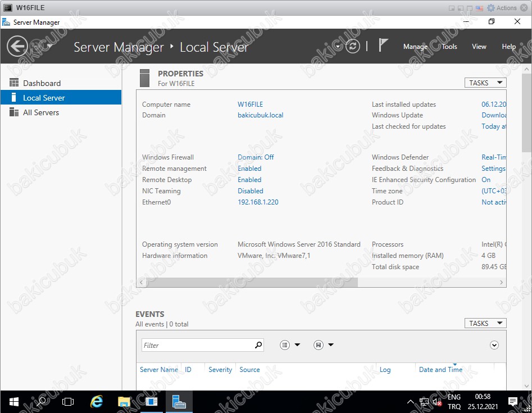The image size is (532, 413).
Task: Open the Events TASKS dropdown
Action: pyautogui.click(x=485, y=324)
